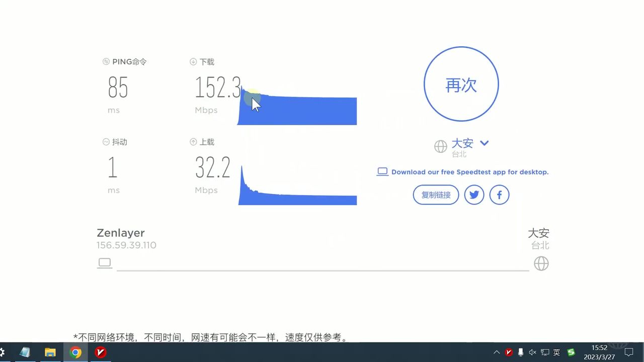The image size is (644, 362).
Task: Open the notification center from the taskbar
Action: 629,352
